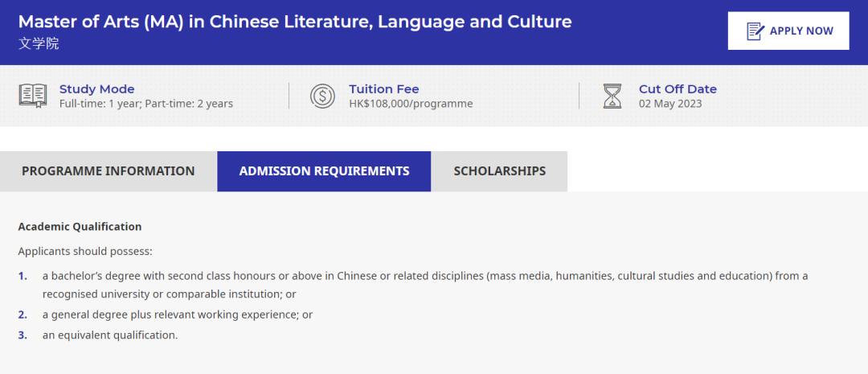Click requirement 3 equivalent qualification
The image size is (868, 374).
point(109,335)
